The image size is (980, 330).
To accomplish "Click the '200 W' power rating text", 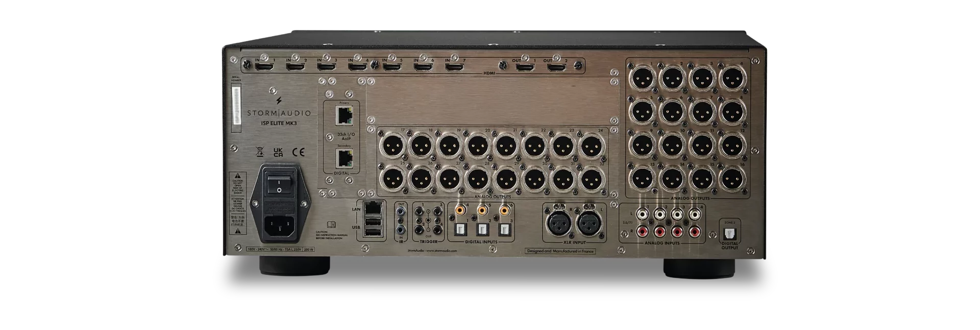I will (x=309, y=250).
